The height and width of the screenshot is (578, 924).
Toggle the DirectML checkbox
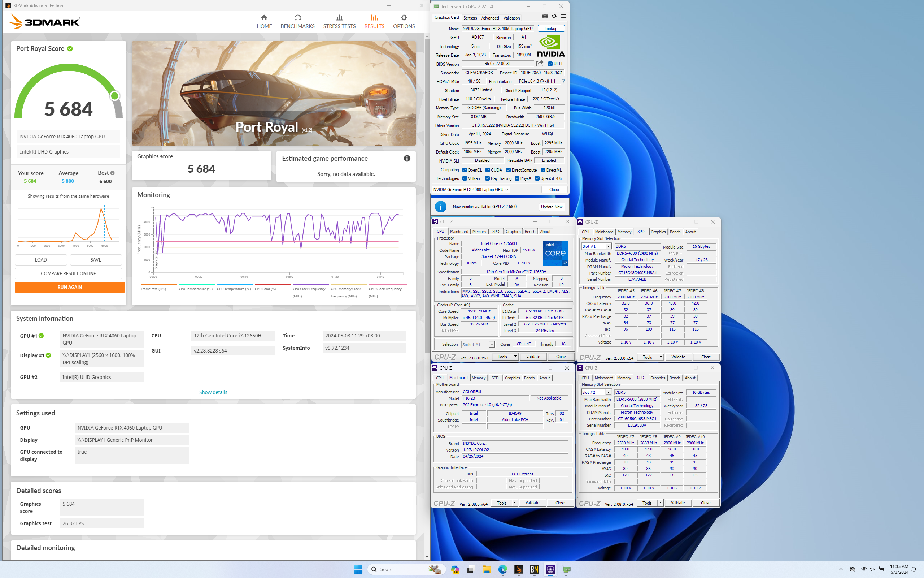[543, 170]
